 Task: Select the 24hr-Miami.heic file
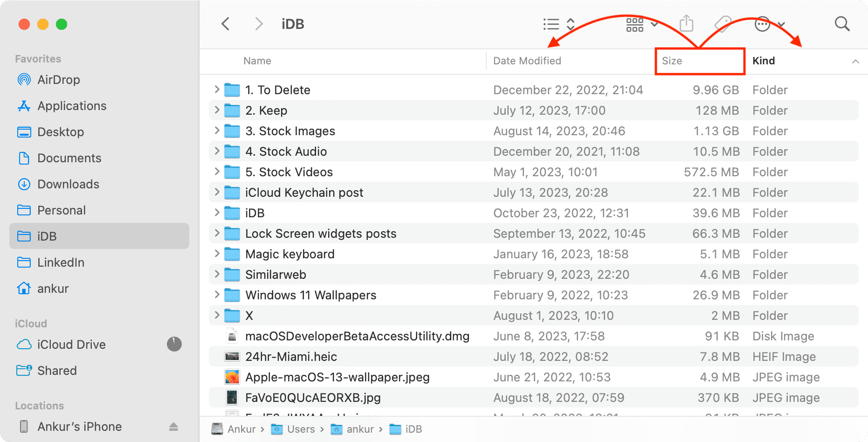tap(291, 356)
